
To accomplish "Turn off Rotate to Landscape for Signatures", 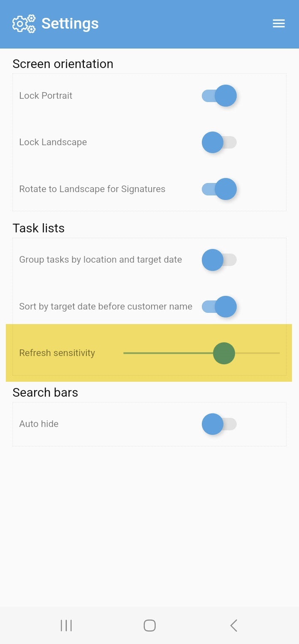I will [219, 189].
